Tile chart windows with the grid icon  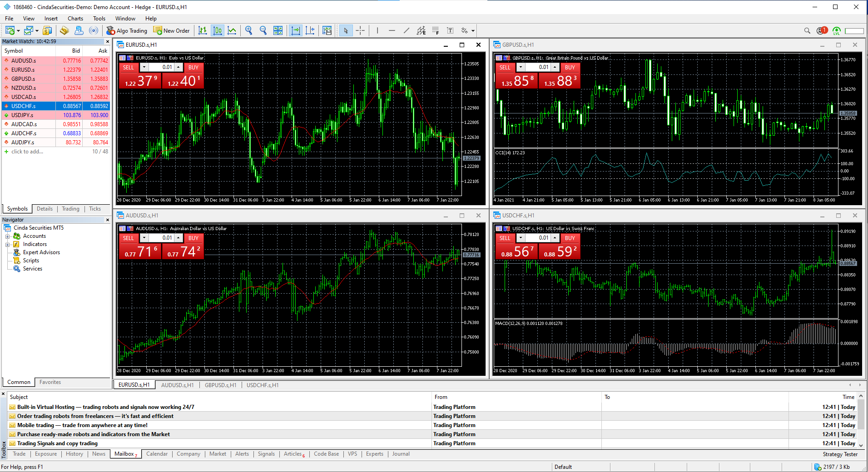pos(278,30)
